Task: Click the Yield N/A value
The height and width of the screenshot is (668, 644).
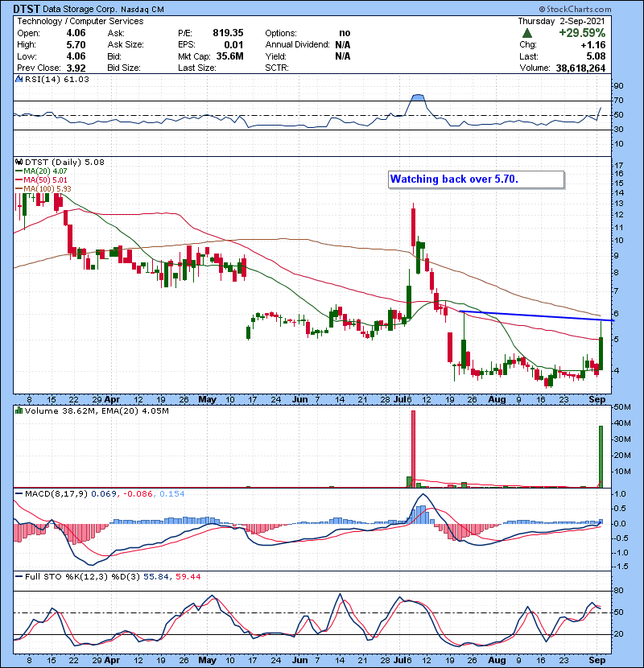Action: 343,56
